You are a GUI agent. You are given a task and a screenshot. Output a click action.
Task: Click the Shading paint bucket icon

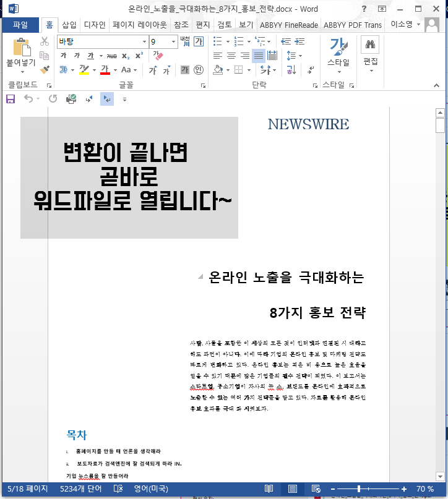218,70
